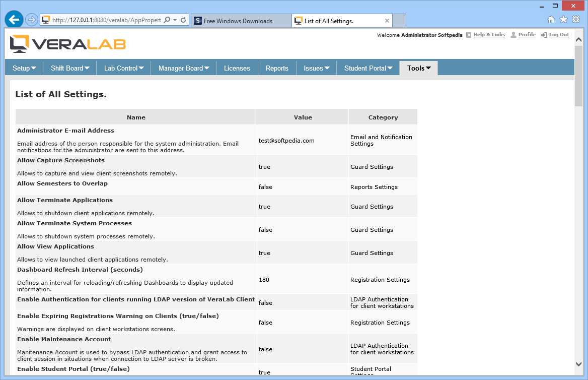Expand the Lab Control menu
This screenshot has height=380, width=588.
(124, 68)
